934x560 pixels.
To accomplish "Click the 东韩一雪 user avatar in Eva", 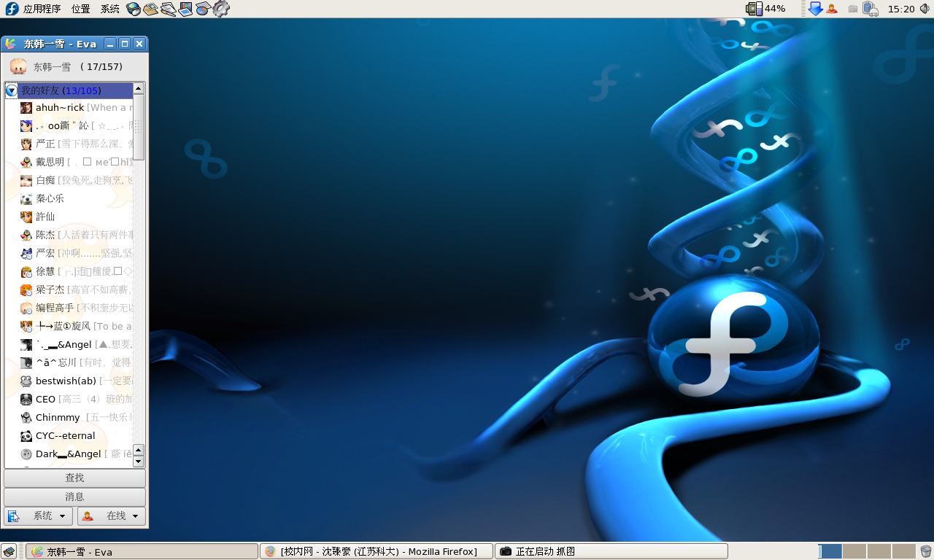I will 18,66.
